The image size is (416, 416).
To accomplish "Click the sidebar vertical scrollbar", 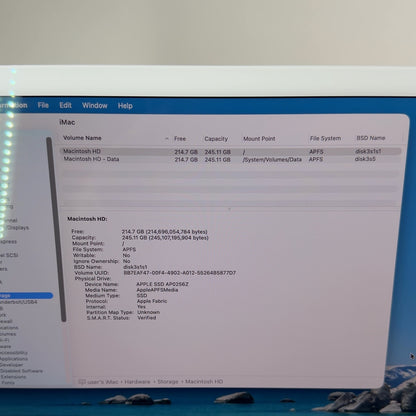I will [x=55, y=230].
